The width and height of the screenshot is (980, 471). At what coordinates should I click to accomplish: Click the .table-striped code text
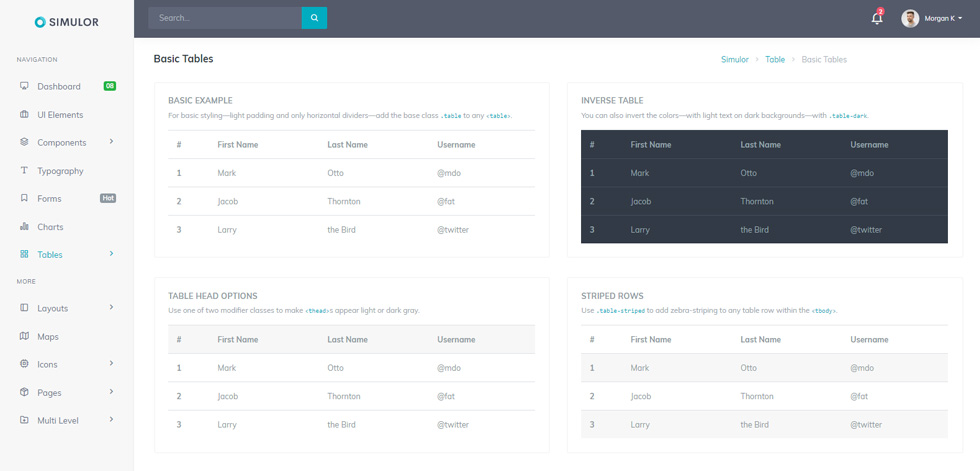620,310
